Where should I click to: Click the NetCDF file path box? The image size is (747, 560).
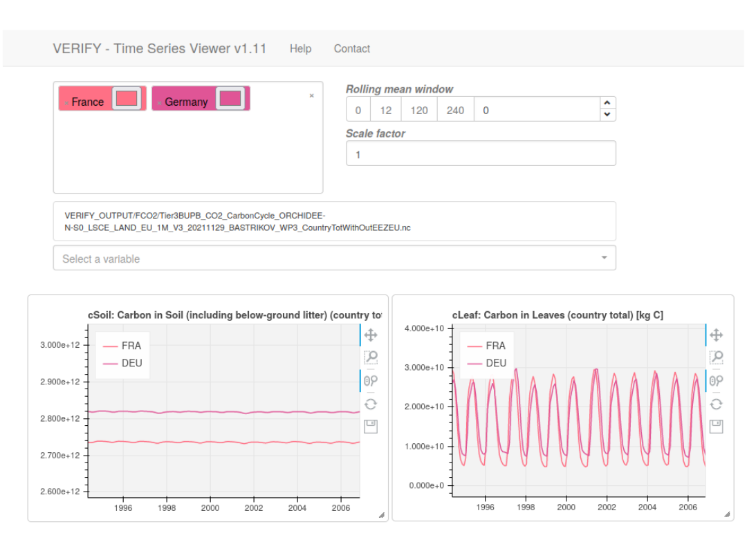coord(335,221)
